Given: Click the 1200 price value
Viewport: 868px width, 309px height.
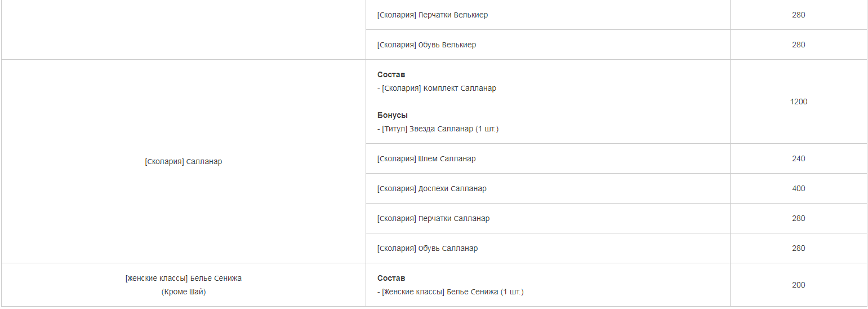Looking at the screenshot, I should pos(798,102).
